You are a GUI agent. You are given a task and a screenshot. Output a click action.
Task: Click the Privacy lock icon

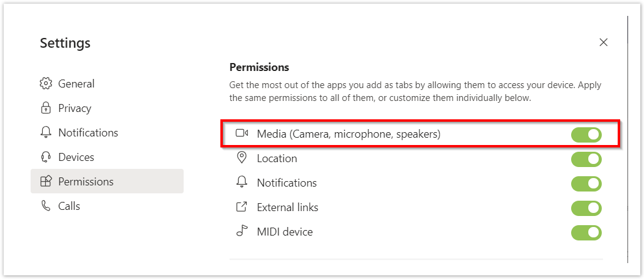coord(46,108)
